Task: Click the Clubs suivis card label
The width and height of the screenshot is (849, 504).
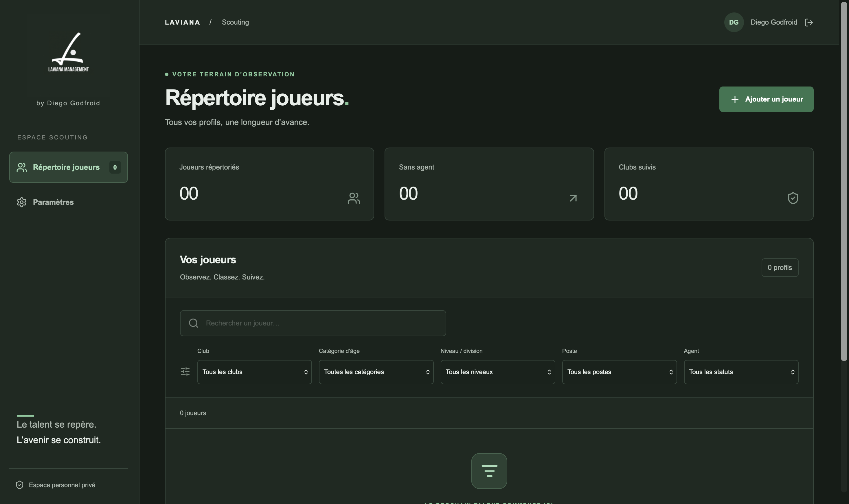Action: pyautogui.click(x=637, y=167)
